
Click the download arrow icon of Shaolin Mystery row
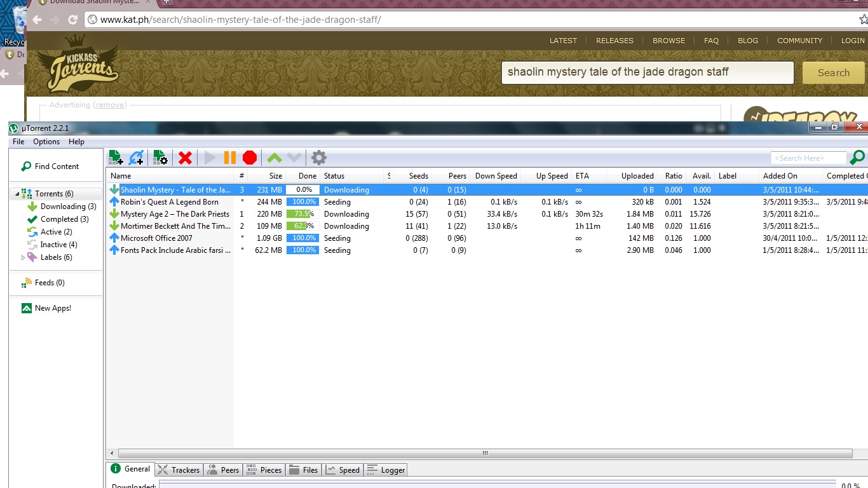[114, 189]
